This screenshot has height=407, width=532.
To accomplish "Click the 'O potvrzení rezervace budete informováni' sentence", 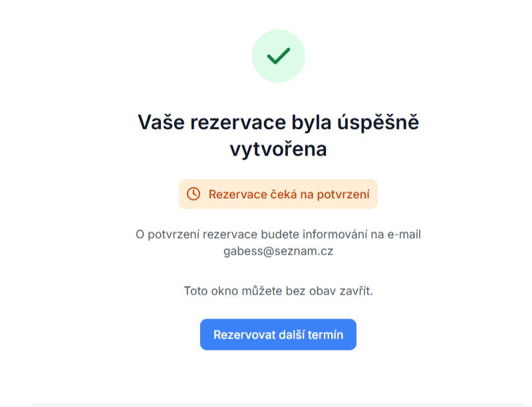I will coord(251,234).
